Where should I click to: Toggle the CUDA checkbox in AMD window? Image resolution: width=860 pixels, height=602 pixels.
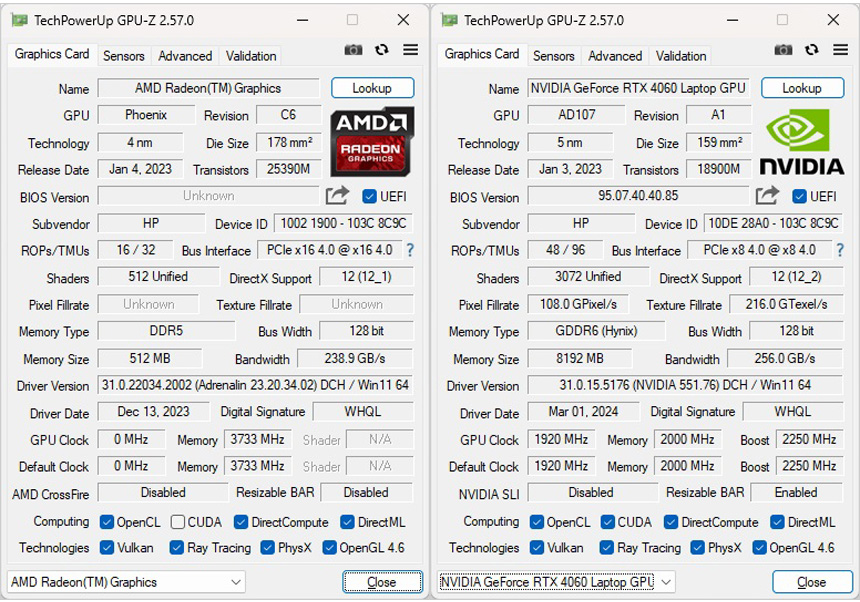pos(178,522)
